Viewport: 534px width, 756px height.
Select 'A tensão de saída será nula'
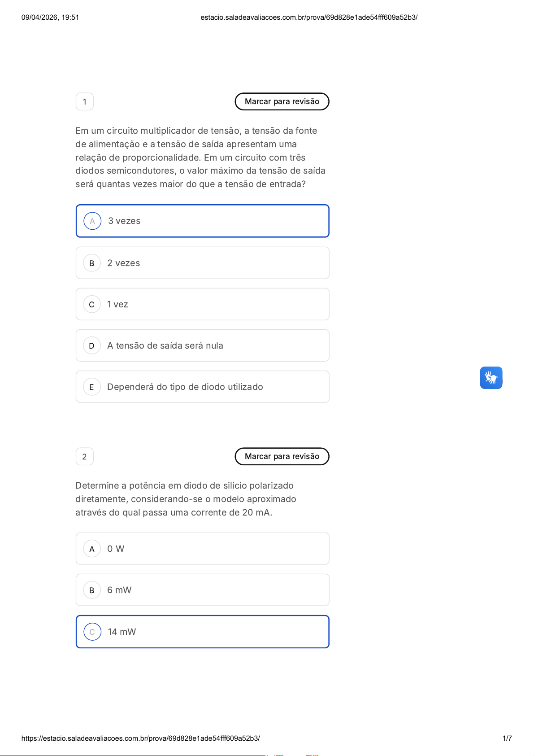click(202, 345)
